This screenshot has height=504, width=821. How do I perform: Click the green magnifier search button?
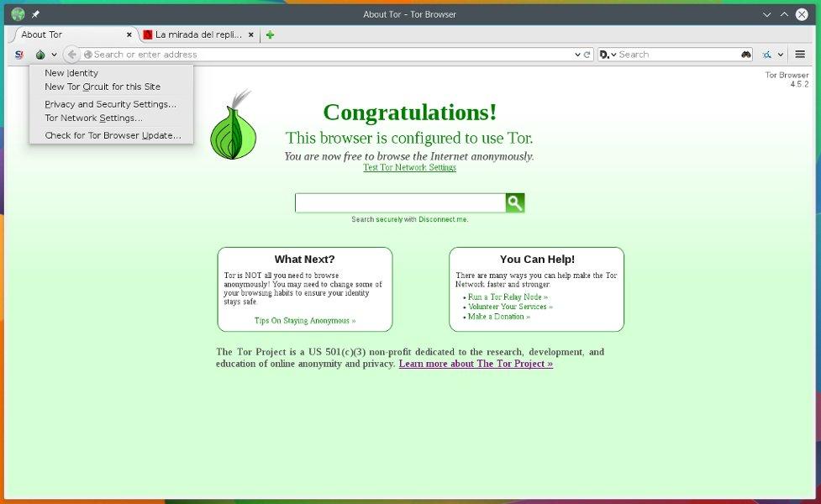click(515, 202)
